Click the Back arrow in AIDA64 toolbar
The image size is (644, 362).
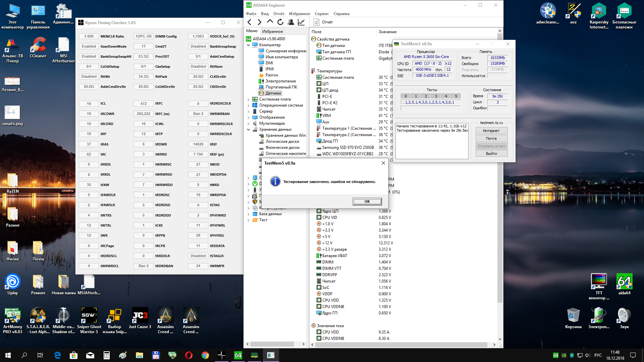pos(249,22)
